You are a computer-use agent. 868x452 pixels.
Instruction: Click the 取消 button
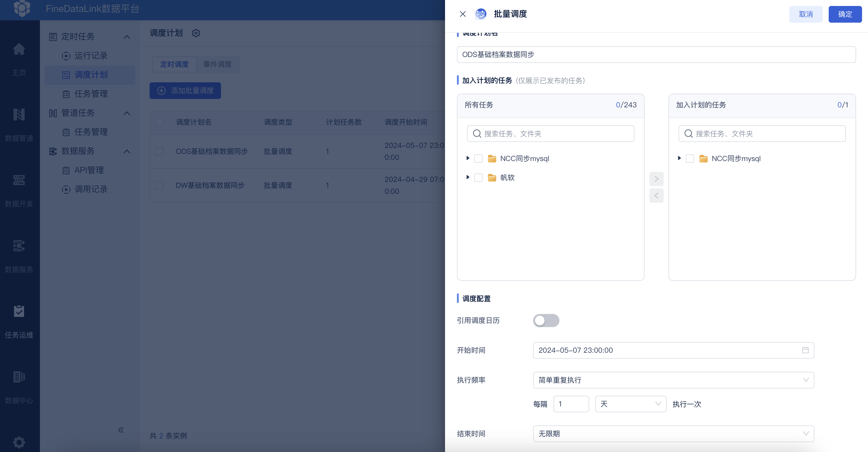(806, 14)
